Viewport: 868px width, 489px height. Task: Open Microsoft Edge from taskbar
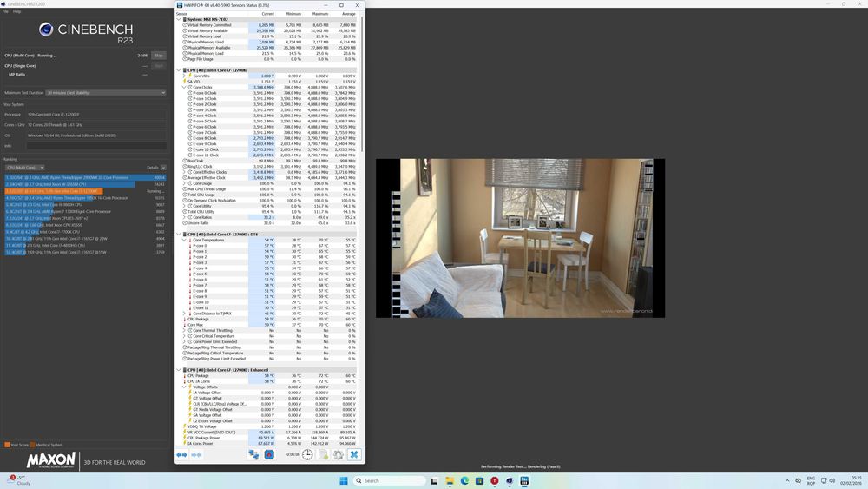coord(464,480)
